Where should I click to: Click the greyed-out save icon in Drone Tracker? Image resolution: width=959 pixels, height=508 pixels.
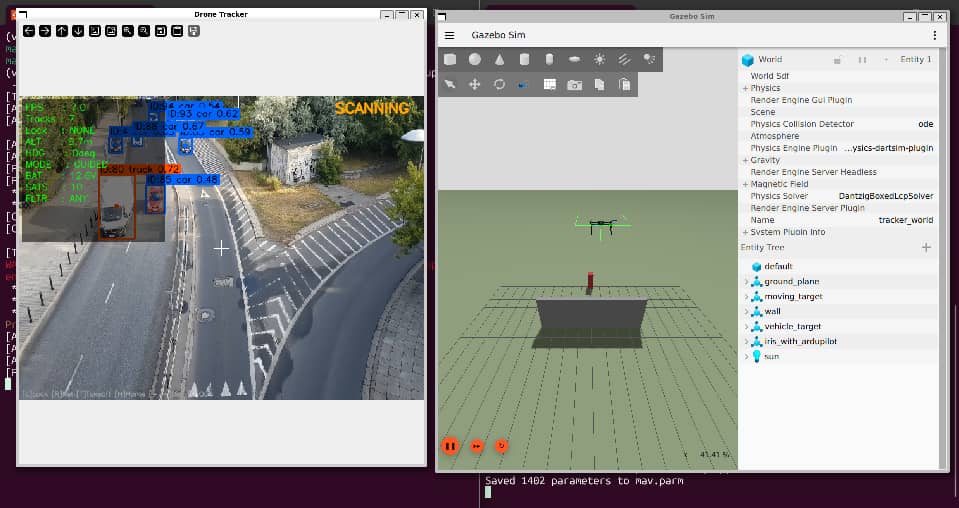tap(194, 31)
